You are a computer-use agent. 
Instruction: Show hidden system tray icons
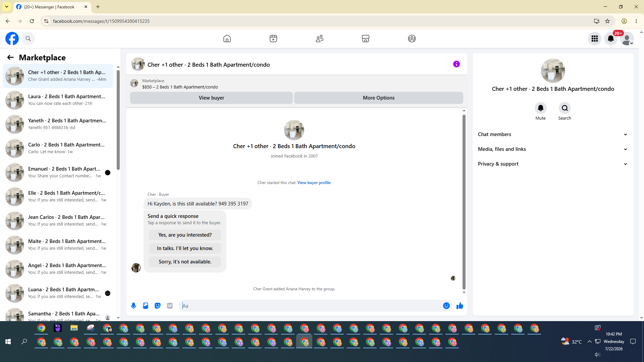point(589,342)
